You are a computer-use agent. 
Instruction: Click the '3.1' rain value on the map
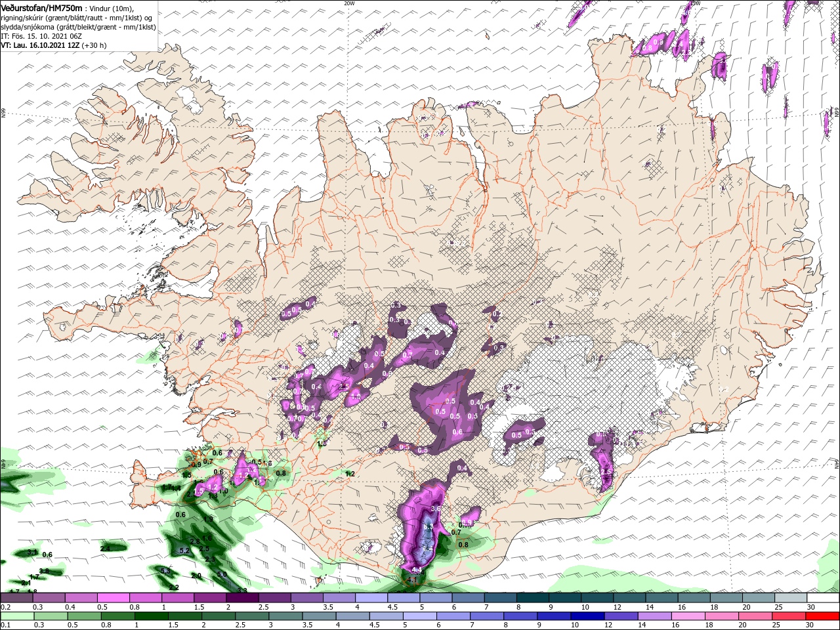[33, 553]
